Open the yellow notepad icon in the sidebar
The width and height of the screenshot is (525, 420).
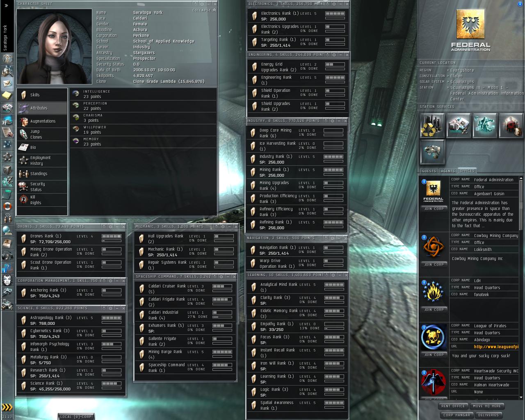point(7,96)
